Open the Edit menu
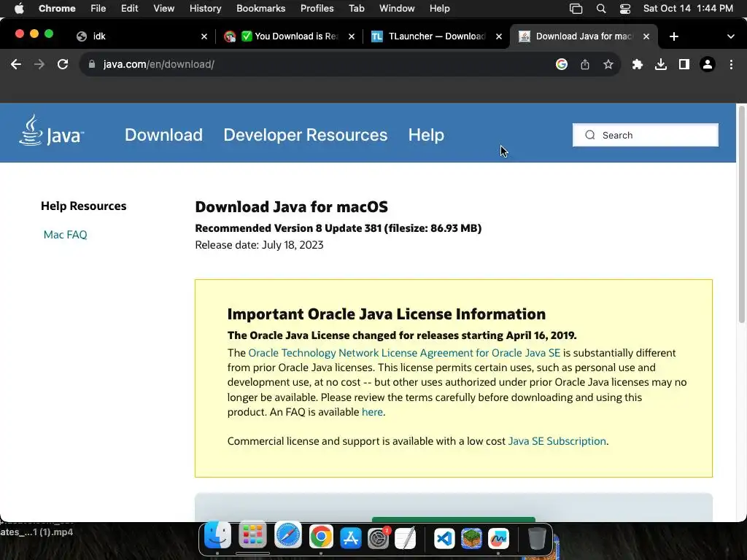 tap(129, 9)
